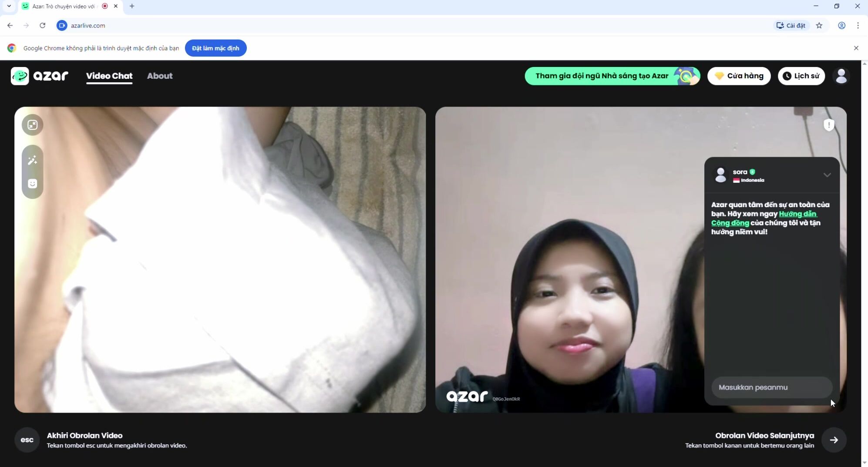
Task: Click sora's avatar in chat panel
Action: tap(720, 175)
